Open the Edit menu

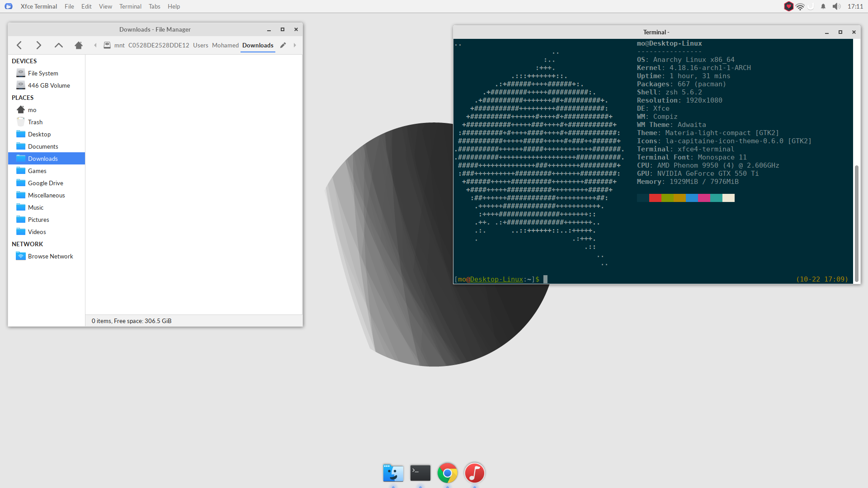(x=86, y=6)
